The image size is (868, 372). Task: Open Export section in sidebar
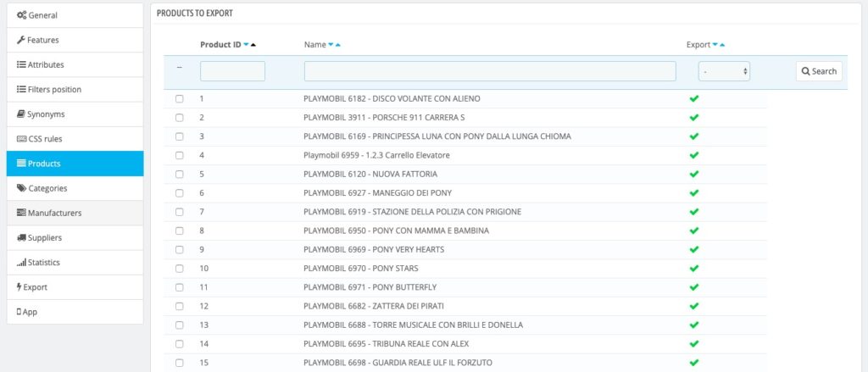(75, 286)
